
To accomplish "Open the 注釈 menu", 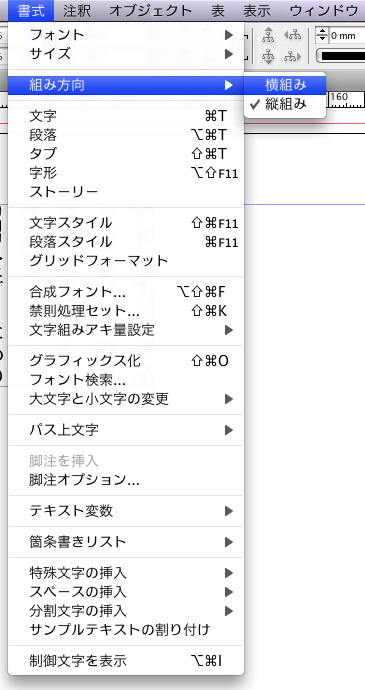I will click(x=77, y=11).
